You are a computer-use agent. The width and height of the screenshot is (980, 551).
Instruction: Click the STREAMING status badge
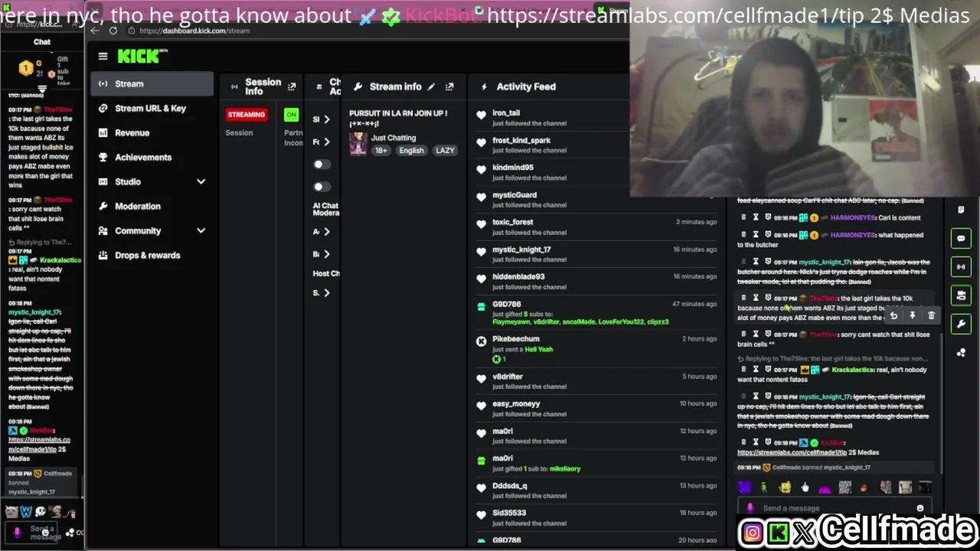coord(246,115)
